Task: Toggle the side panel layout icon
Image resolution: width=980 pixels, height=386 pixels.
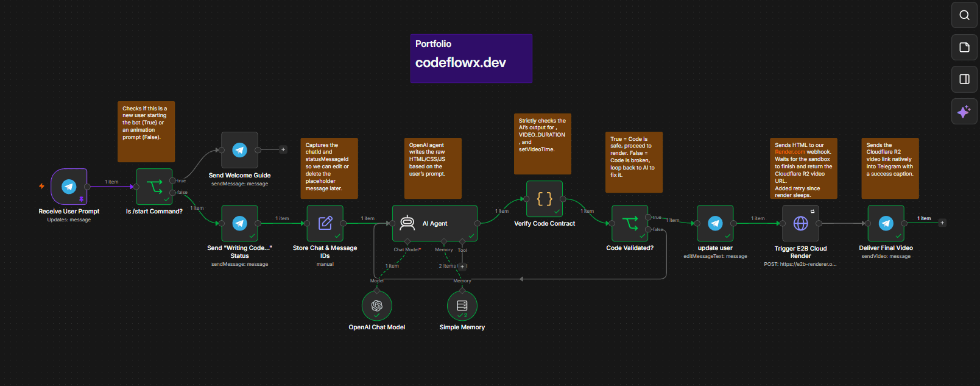Action: 964,79
